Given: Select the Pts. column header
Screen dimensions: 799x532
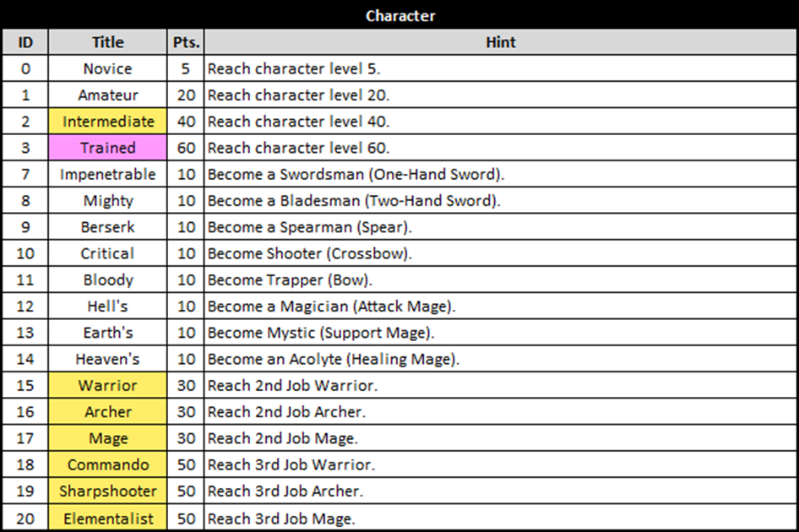Looking at the screenshot, I should (186, 42).
